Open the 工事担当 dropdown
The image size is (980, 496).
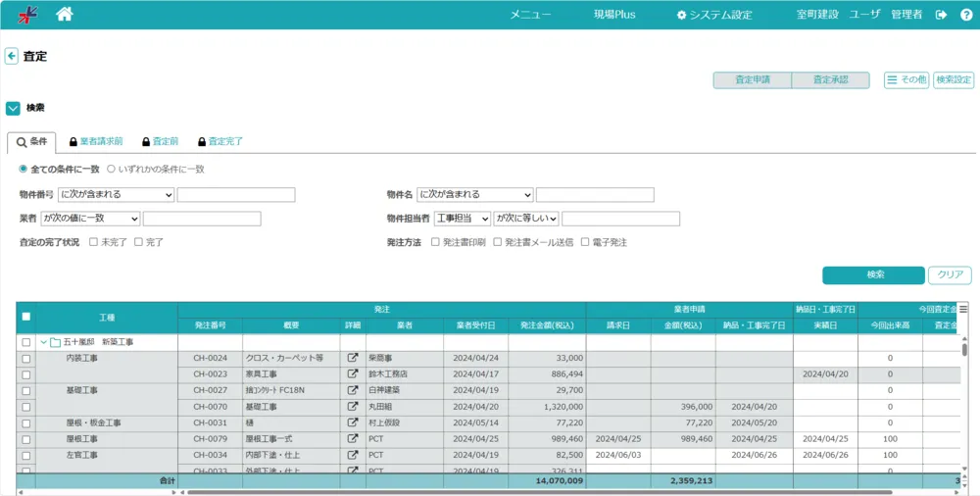462,219
